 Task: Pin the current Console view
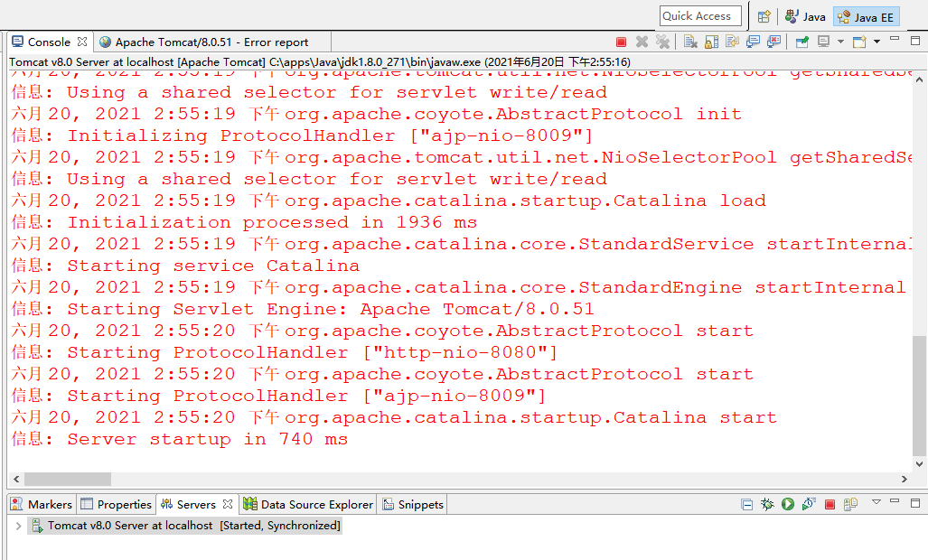point(802,42)
